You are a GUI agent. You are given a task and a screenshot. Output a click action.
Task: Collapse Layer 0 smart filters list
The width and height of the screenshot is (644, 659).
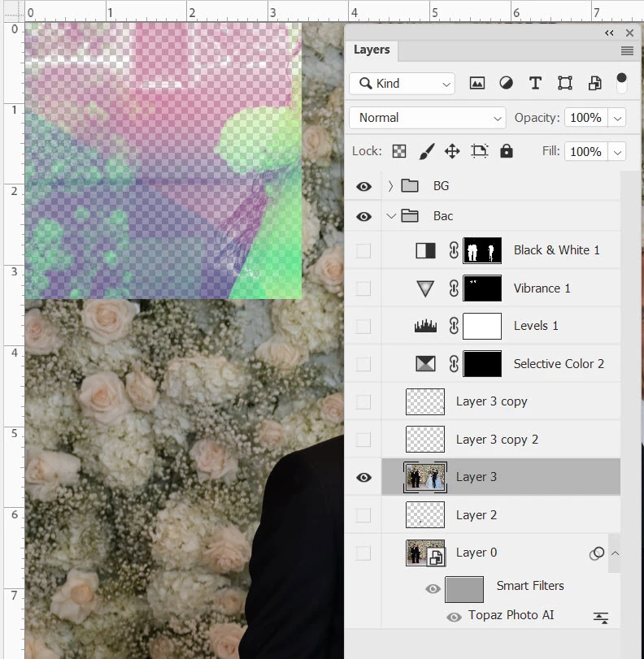(615, 553)
